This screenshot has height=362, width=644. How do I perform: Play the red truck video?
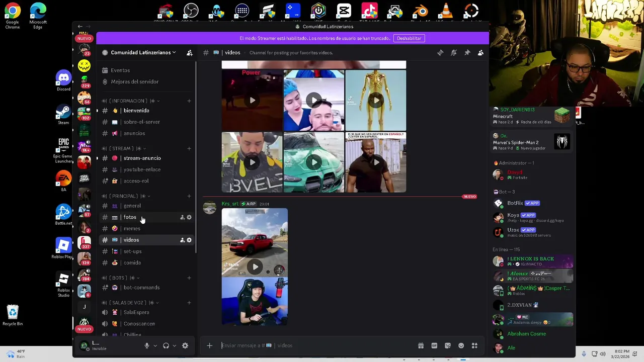coord(255,266)
